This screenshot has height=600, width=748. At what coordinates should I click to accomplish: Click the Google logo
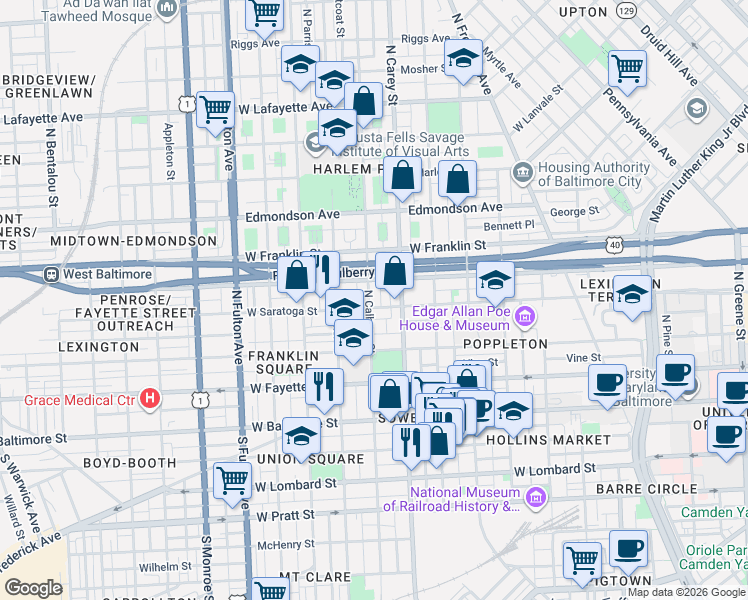(x=34, y=588)
